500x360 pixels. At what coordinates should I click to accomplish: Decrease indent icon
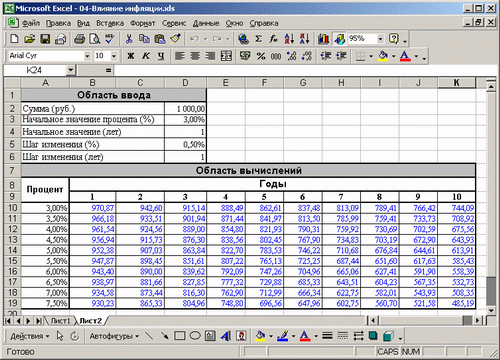[326, 56]
